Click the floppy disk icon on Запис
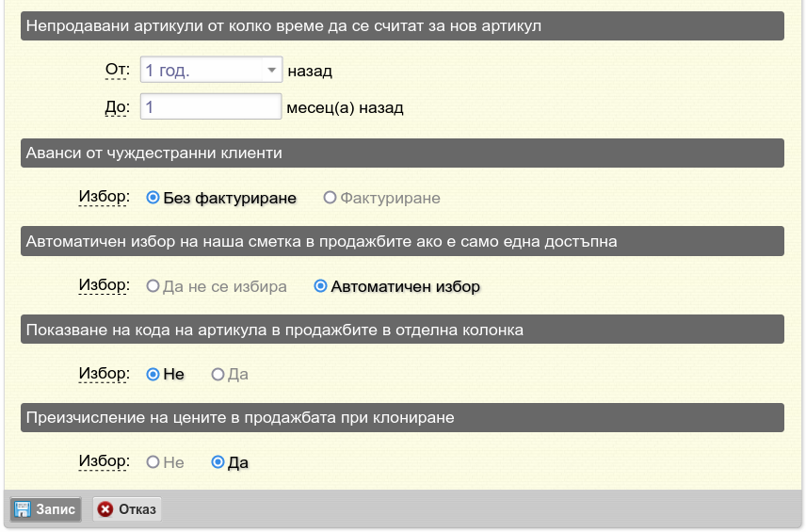Image resolution: width=806 pixels, height=532 pixels. tap(22, 509)
